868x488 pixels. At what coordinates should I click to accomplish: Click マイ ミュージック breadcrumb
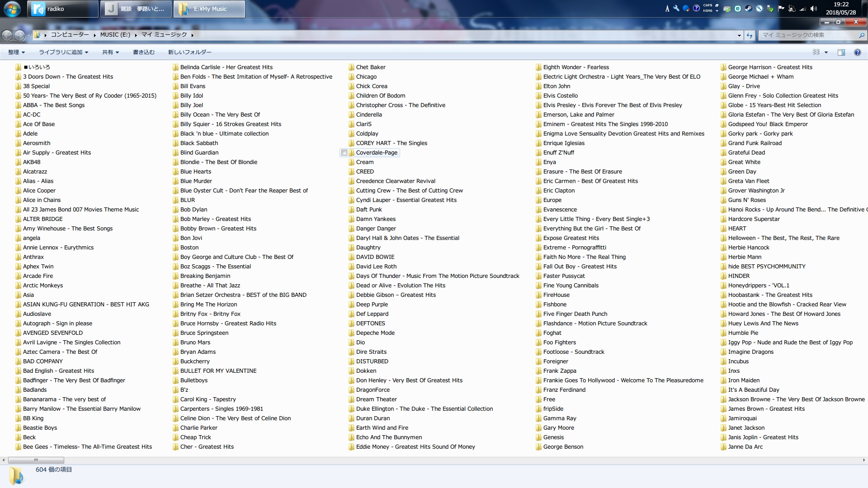pos(164,35)
